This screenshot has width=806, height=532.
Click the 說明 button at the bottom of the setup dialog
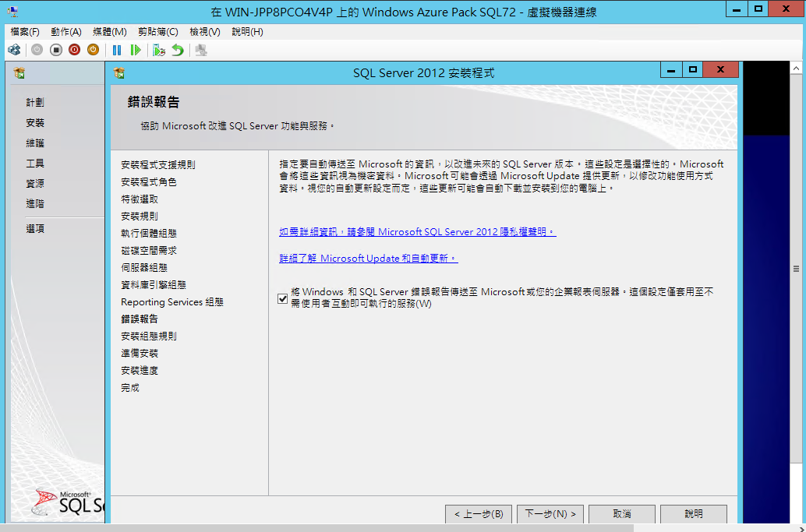(x=694, y=514)
